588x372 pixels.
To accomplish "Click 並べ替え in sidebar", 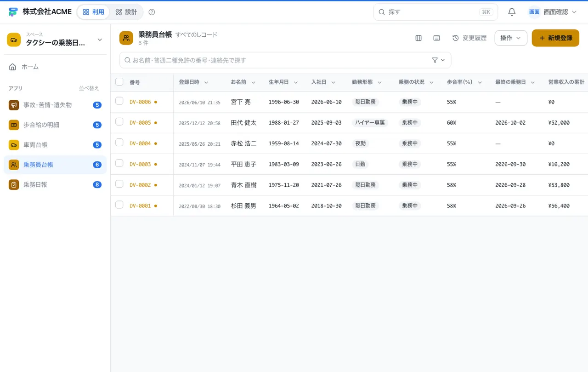I will tap(89, 88).
